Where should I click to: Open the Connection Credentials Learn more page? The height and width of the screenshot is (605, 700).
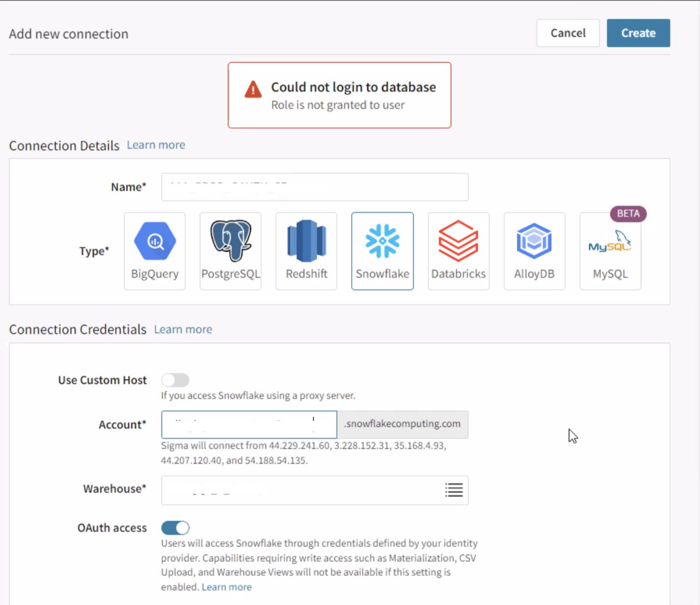(183, 329)
